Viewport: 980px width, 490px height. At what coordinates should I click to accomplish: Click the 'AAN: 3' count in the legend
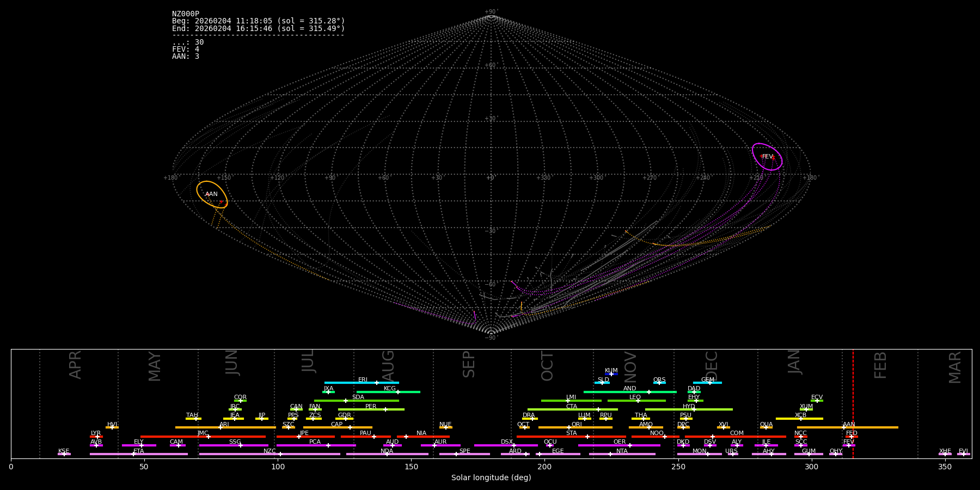pos(186,57)
